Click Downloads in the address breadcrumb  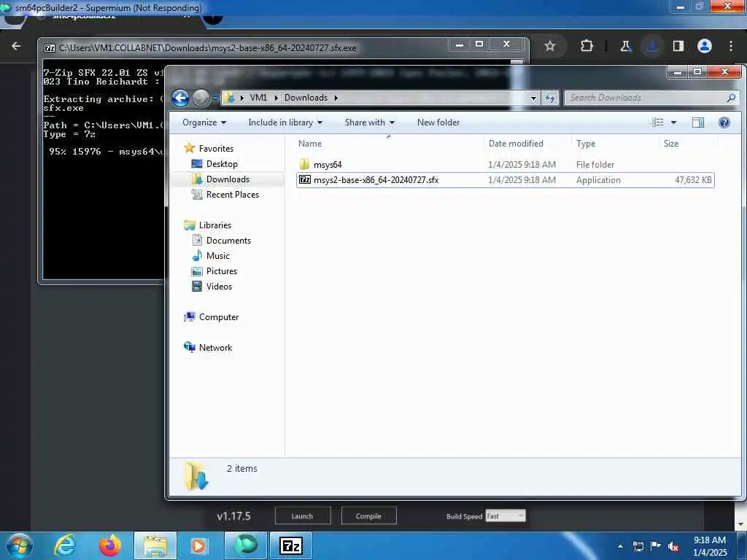click(x=306, y=98)
